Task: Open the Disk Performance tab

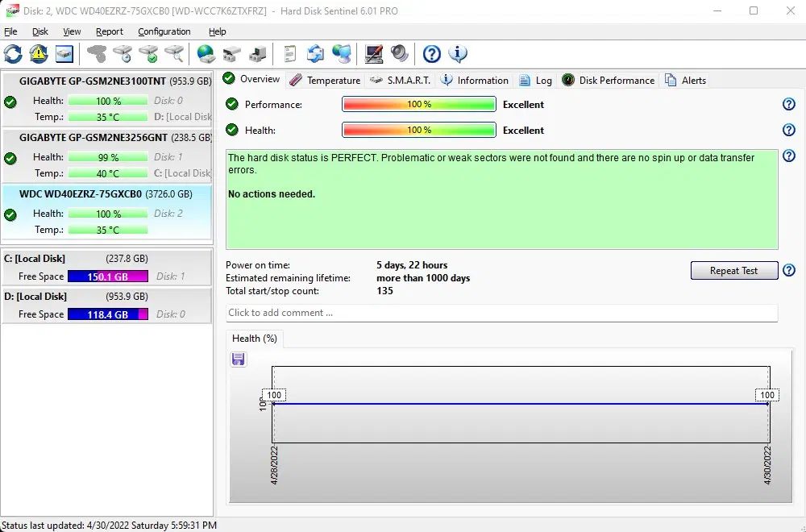Action: [609, 80]
